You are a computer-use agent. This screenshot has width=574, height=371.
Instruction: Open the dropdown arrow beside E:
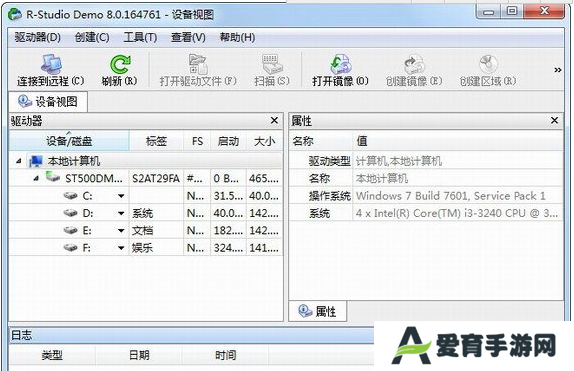[121, 230]
